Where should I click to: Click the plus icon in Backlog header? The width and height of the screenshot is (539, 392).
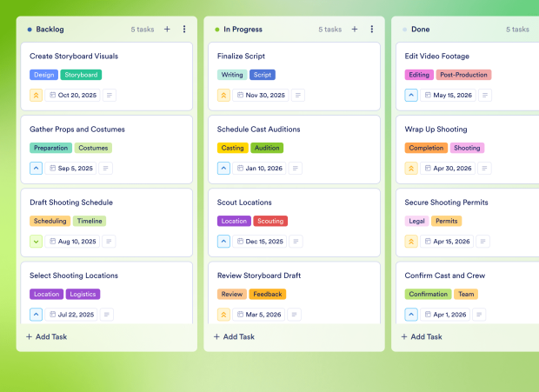[167, 30]
